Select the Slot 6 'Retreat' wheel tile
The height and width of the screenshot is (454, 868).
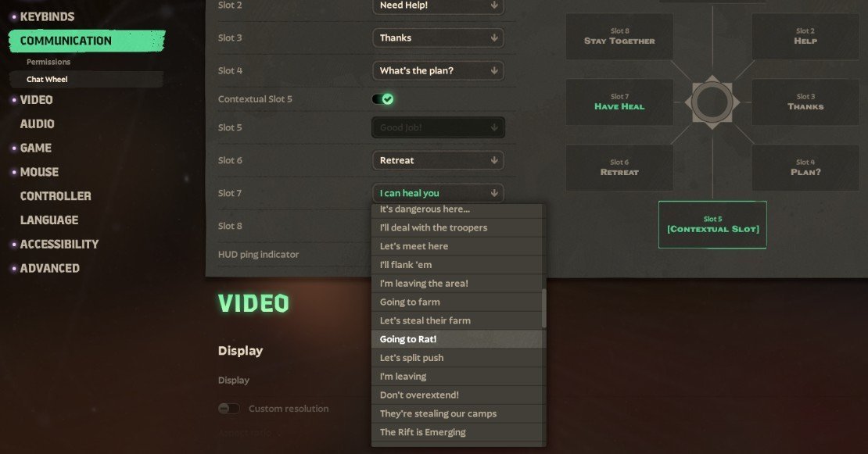tap(619, 168)
